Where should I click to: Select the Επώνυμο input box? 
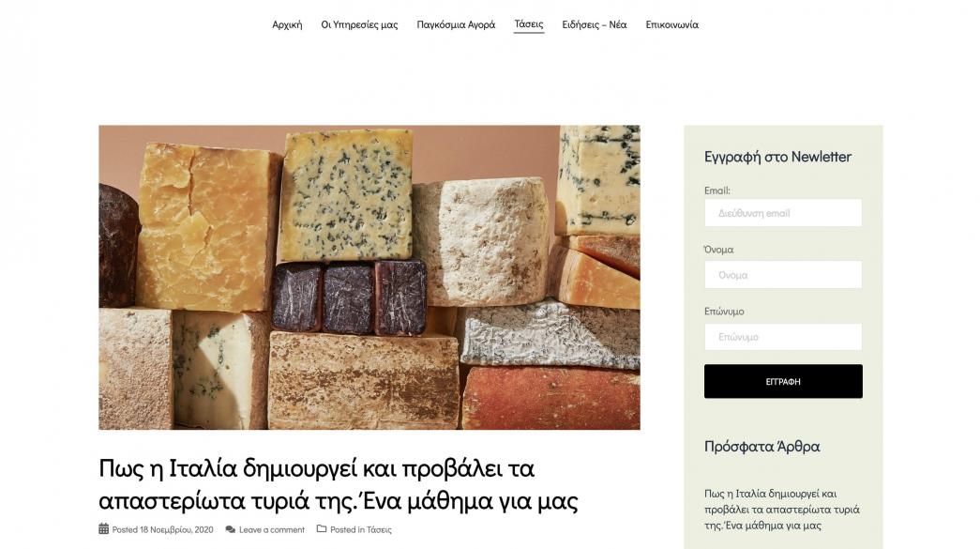click(783, 337)
